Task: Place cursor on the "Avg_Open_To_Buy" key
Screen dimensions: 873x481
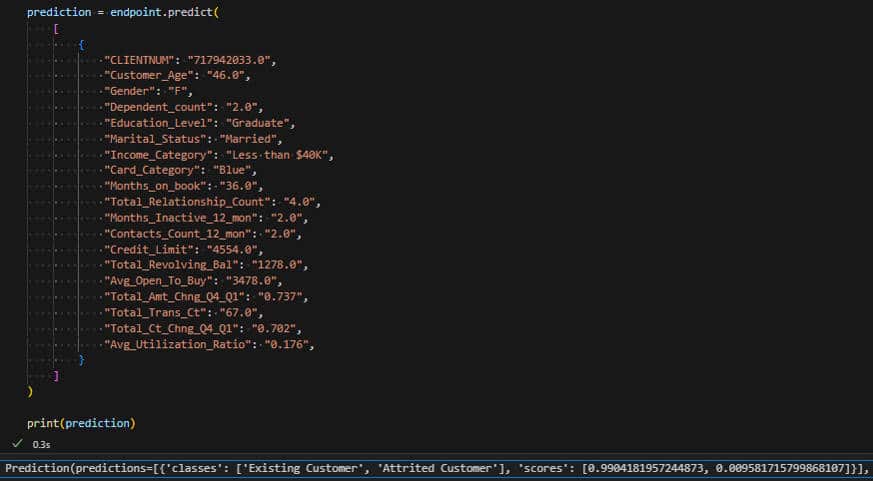Action: pyautogui.click(x=159, y=281)
